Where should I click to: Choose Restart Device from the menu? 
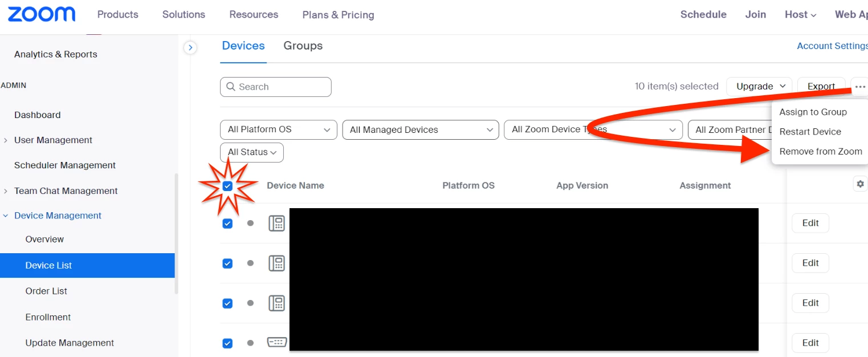[810, 132]
